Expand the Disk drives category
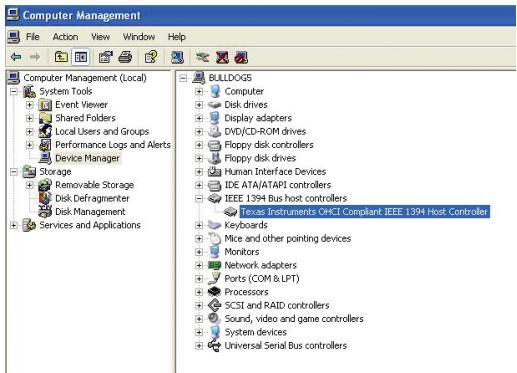The height and width of the screenshot is (373, 517). click(x=199, y=105)
